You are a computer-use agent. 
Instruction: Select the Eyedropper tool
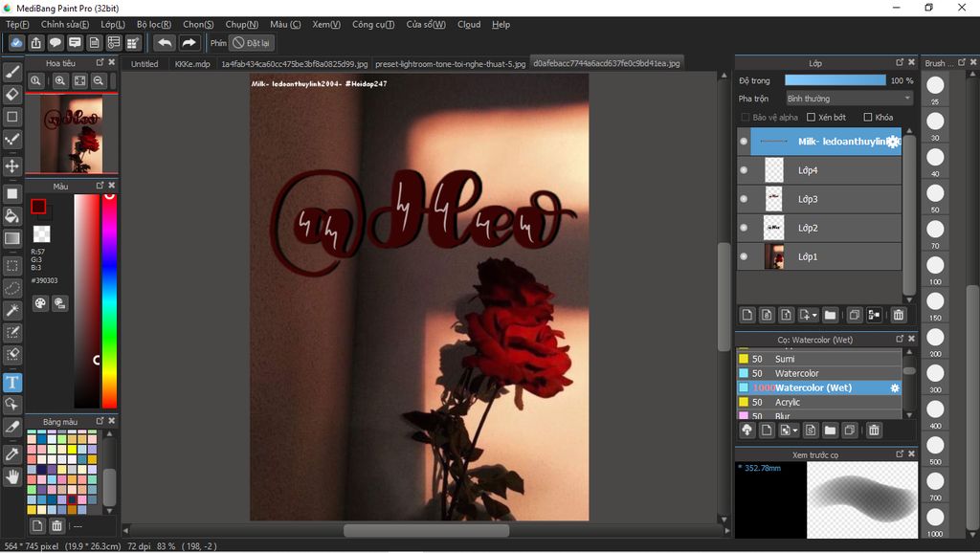(11, 454)
